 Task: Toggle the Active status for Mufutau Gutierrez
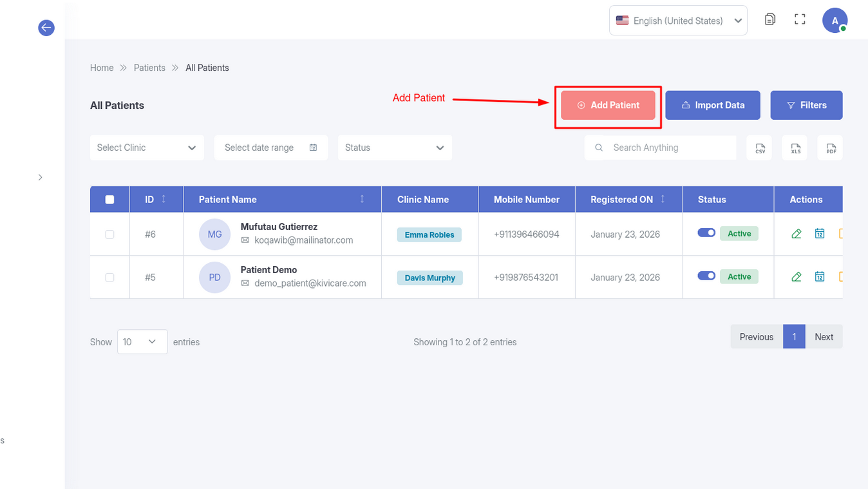[706, 233]
